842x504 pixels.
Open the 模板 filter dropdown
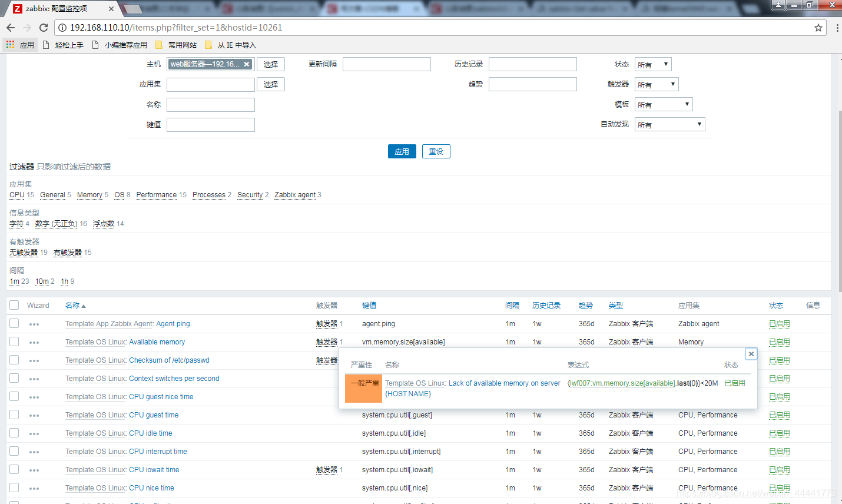coord(664,105)
